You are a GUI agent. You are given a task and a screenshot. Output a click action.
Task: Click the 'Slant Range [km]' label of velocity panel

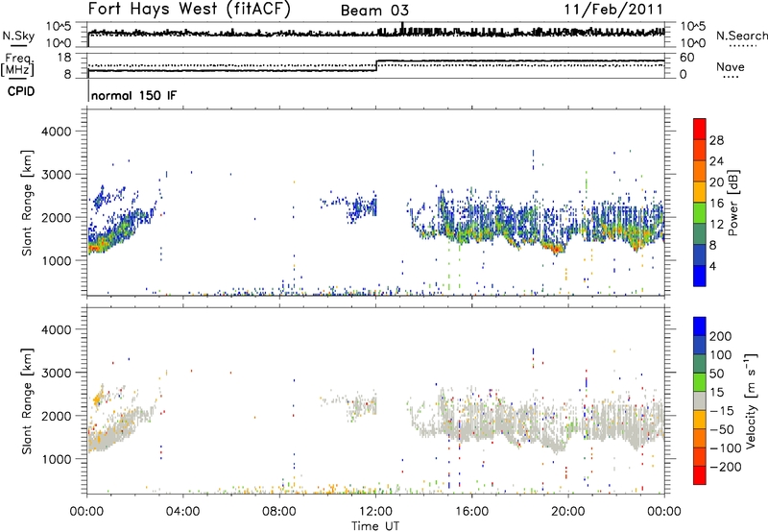click(x=27, y=400)
